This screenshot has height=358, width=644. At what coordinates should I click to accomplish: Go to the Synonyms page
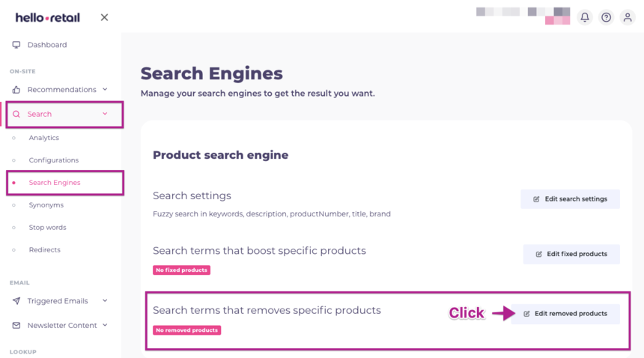pyautogui.click(x=46, y=205)
